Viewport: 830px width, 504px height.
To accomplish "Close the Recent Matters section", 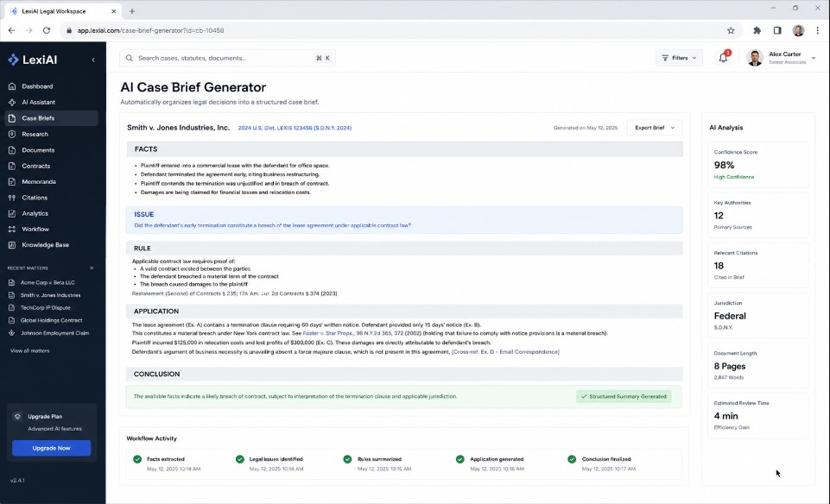I will tap(92, 268).
